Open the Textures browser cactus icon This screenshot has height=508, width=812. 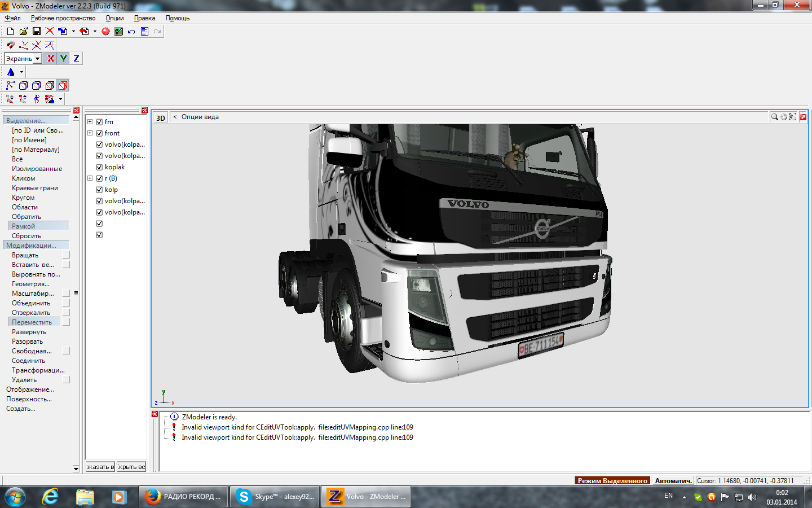coord(118,32)
